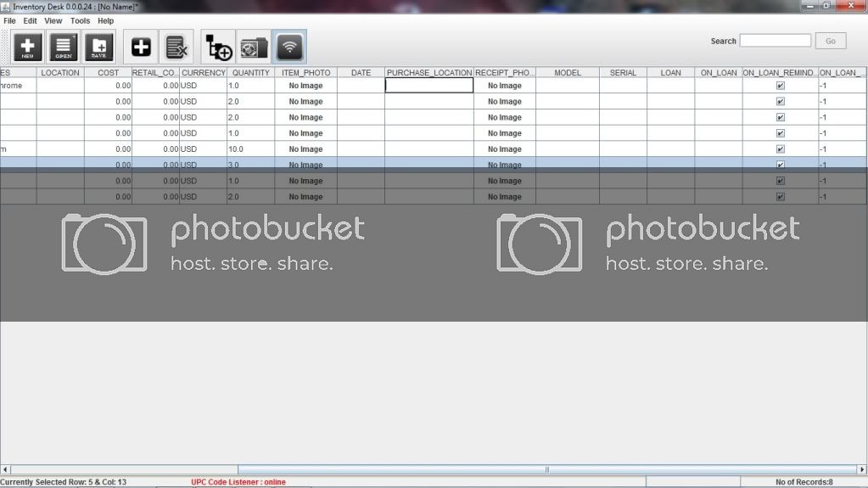Click the PURCHASE_LOCATION column header
The height and width of the screenshot is (488, 868).
click(x=429, y=72)
